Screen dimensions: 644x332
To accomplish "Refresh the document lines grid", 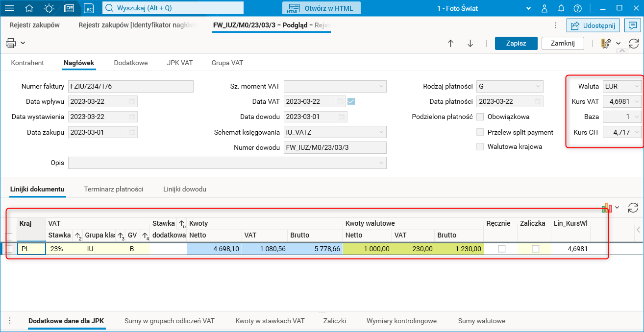I will click(x=633, y=208).
